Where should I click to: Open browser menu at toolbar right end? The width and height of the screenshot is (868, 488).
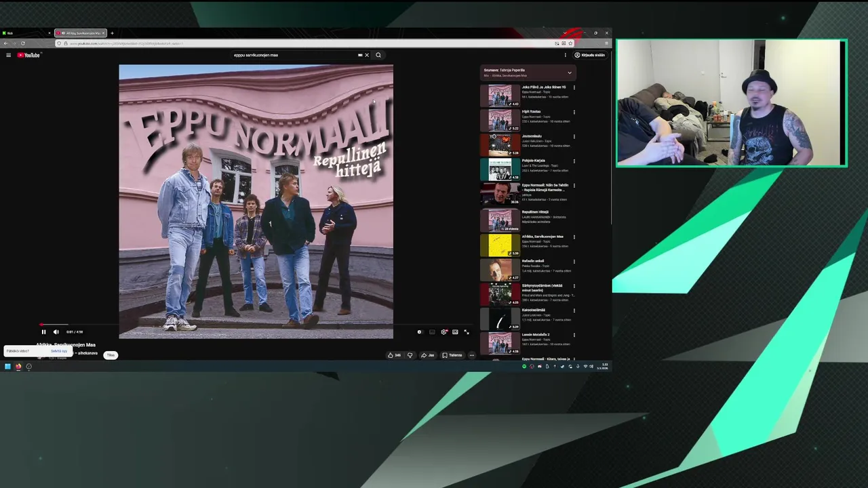click(606, 43)
